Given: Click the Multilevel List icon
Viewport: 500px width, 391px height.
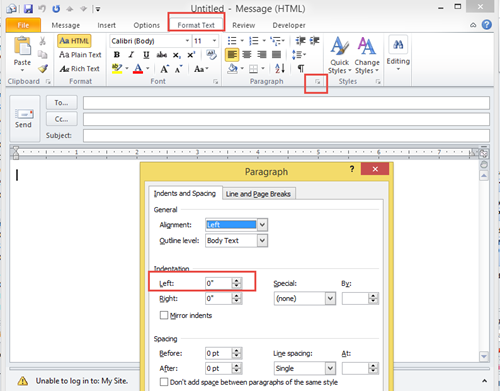Looking at the screenshot, I should (276, 41).
